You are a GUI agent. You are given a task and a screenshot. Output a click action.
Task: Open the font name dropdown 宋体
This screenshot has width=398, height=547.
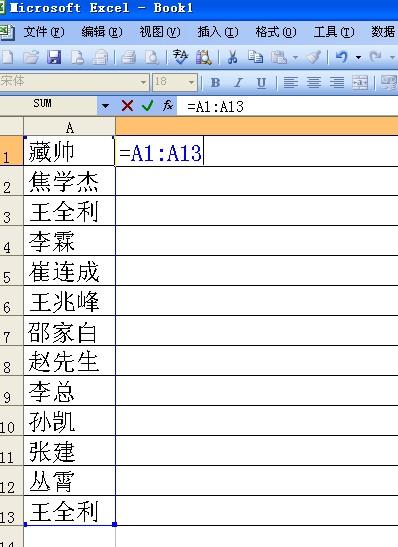[143, 83]
